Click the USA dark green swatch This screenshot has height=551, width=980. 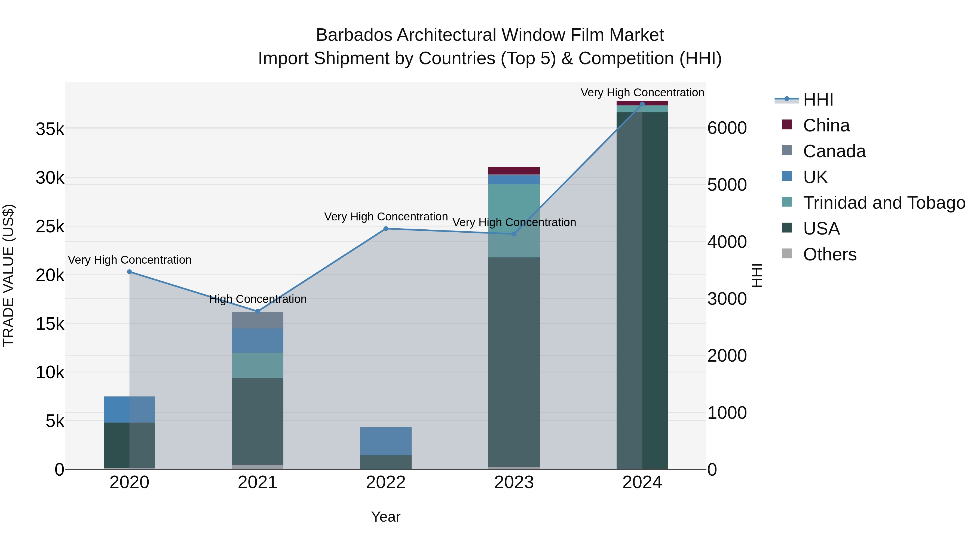pyautogui.click(x=787, y=227)
